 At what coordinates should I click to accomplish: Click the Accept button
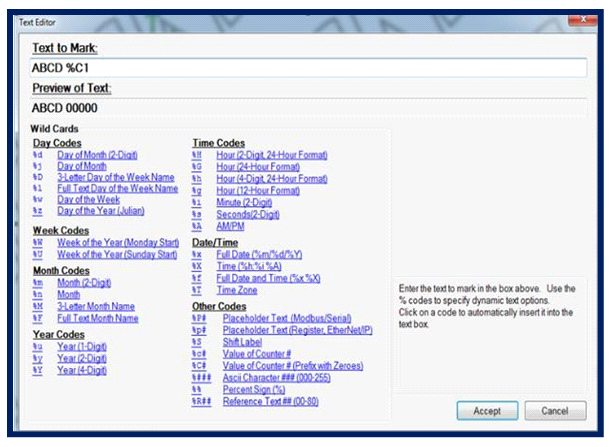click(x=487, y=411)
